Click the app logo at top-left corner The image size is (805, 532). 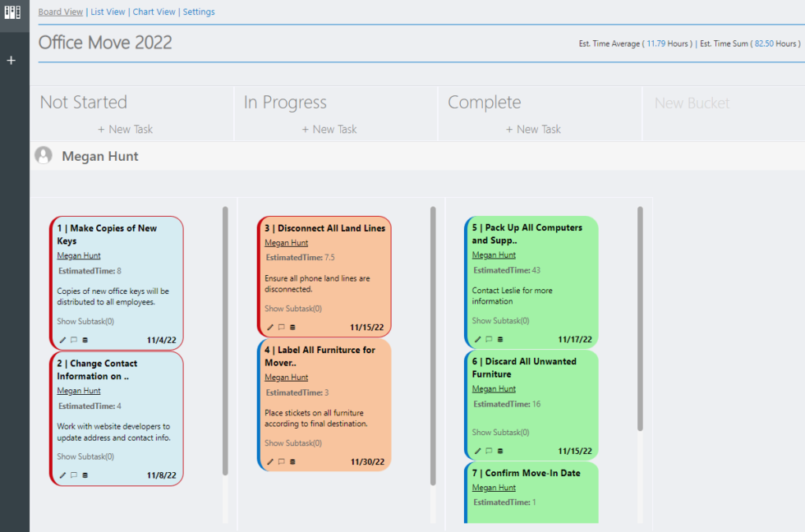click(x=14, y=13)
